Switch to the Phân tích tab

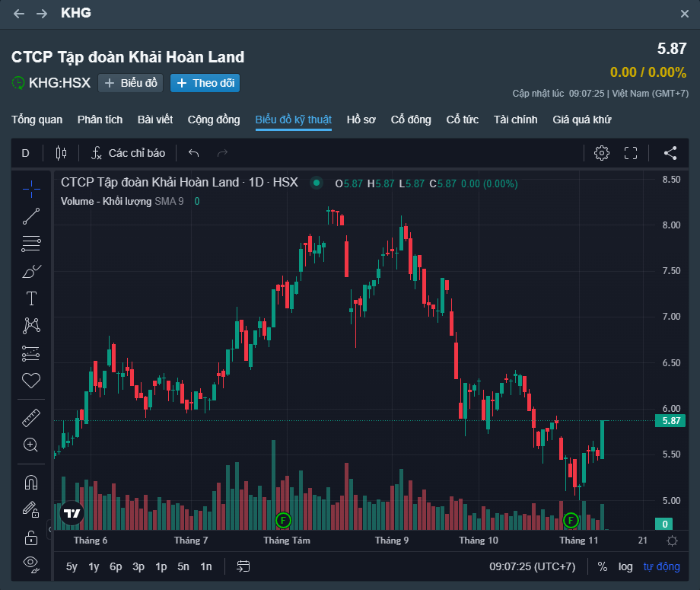[x=100, y=120]
